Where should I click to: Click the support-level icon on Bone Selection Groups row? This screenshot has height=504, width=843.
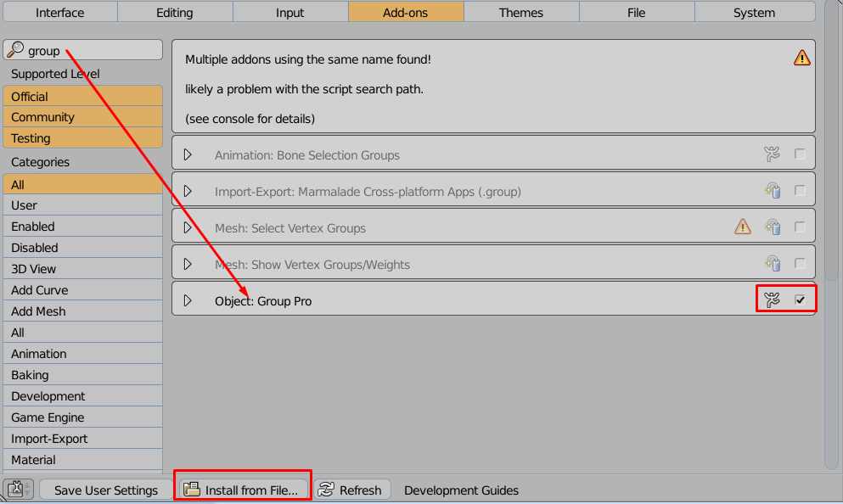coord(772,154)
